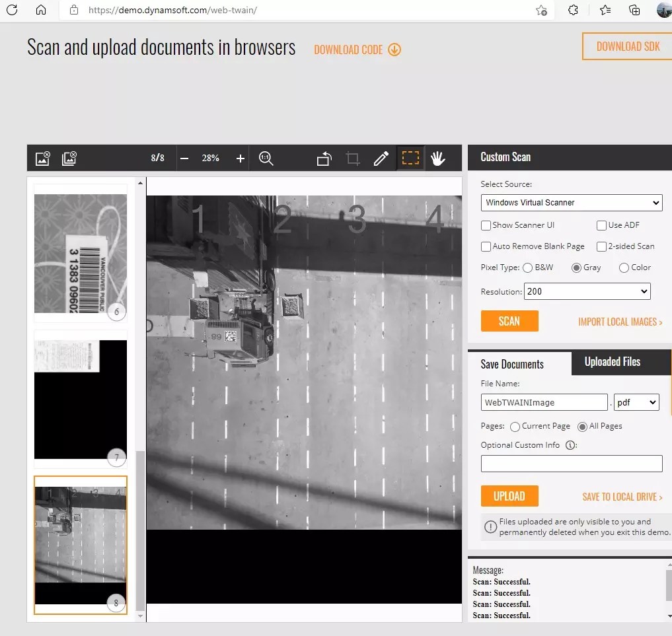The height and width of the screenshot is (636, 672).
Task: Select the Pen annotation tool
Action: click(x=381, y=158)
